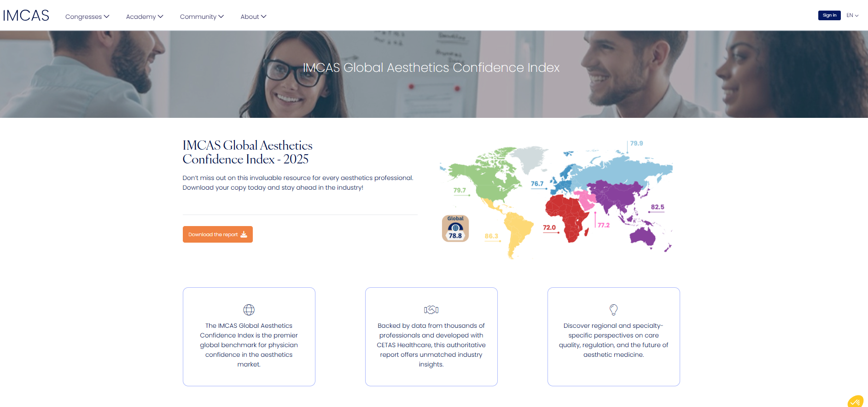Click the lightbulb icon in third card
The image size is (868, 407).
coord(613,310)
